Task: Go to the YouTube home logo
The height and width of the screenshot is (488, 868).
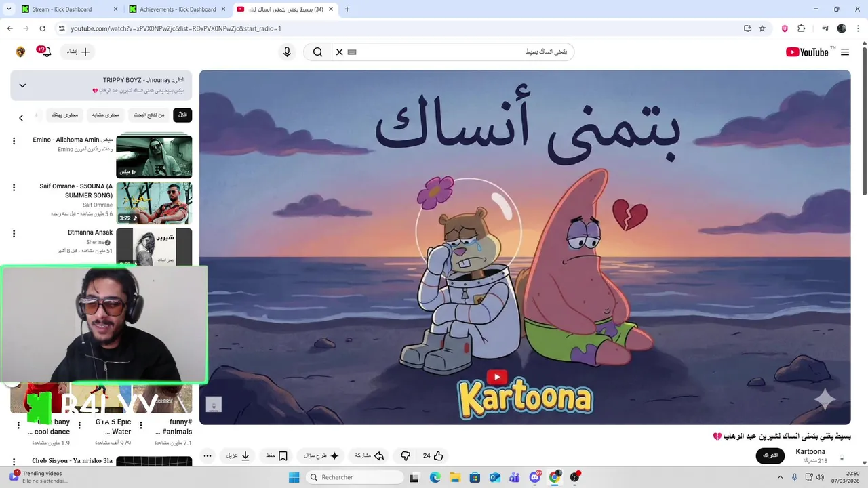Action: click(x=807, y=52)
